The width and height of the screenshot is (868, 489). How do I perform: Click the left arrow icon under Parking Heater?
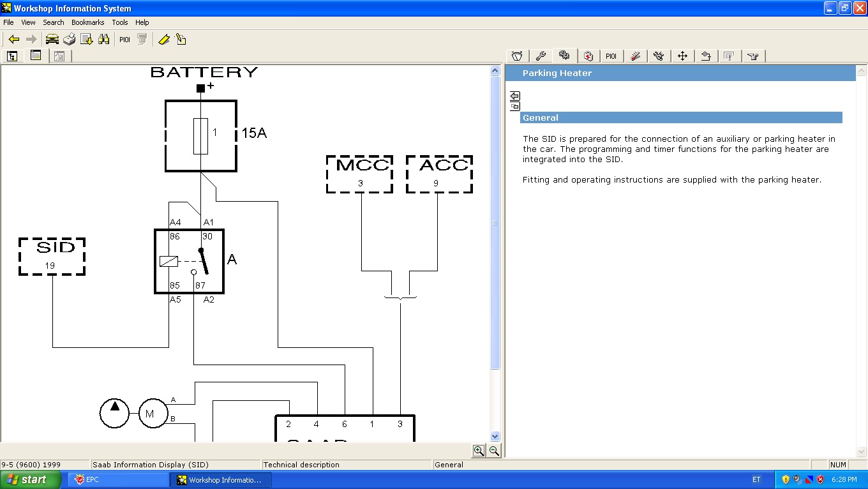(515, 96)
